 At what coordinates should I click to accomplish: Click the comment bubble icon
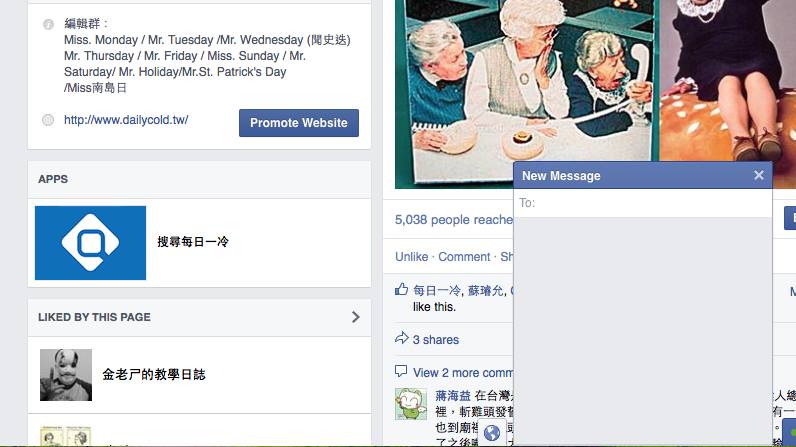pyautogui.click(x=401, y=371)
